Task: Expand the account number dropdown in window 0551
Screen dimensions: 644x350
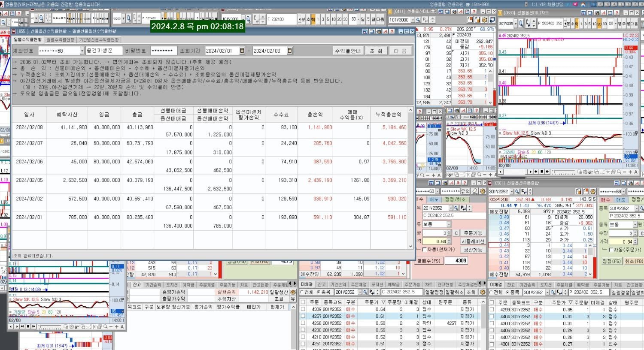Action: pos(82,51)
